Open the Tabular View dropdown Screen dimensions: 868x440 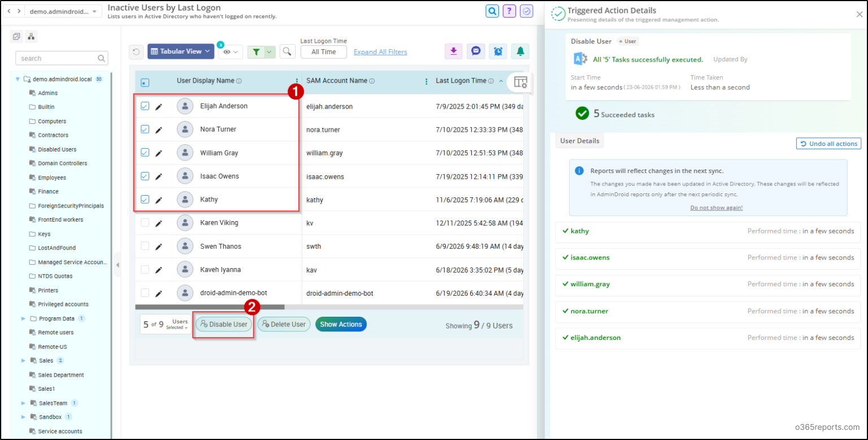pos(180,51)
